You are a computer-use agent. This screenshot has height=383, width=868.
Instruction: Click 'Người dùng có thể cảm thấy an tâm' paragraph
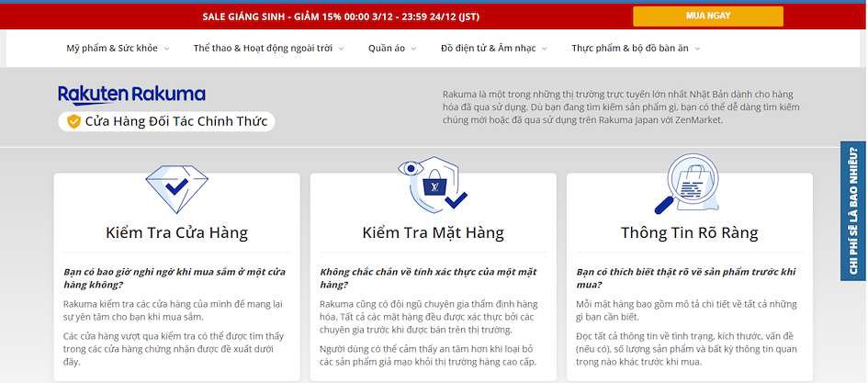[429, 355]
